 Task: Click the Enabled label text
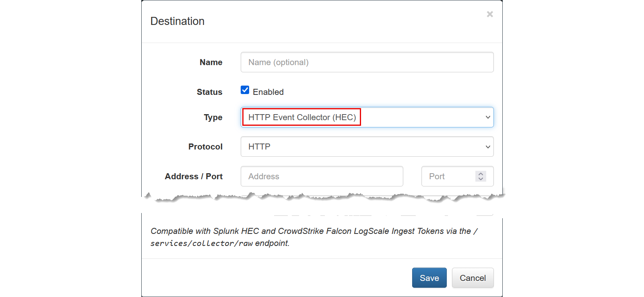click(268, 92)
